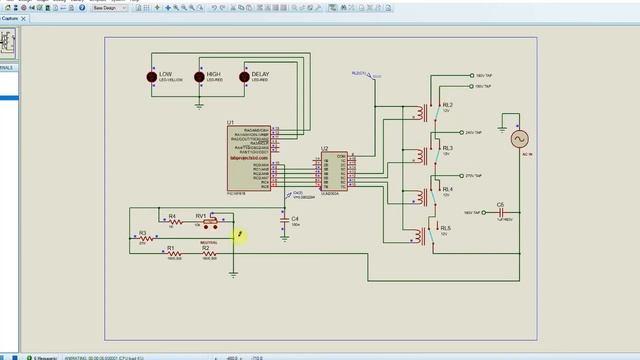Click the RV1 potentiometer left adjust button
Viewport: 640px width, 360px height.
tap(206, 227)
